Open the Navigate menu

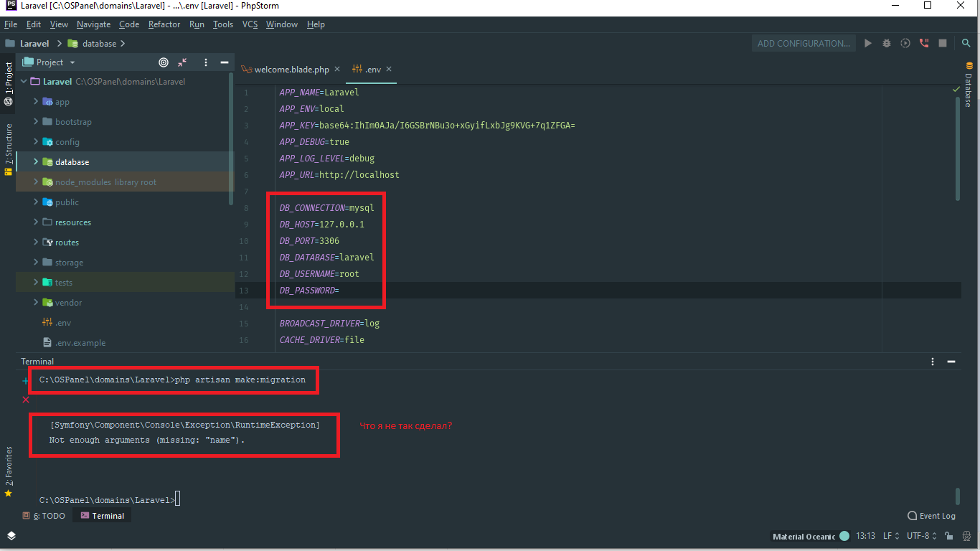(93, 24)
